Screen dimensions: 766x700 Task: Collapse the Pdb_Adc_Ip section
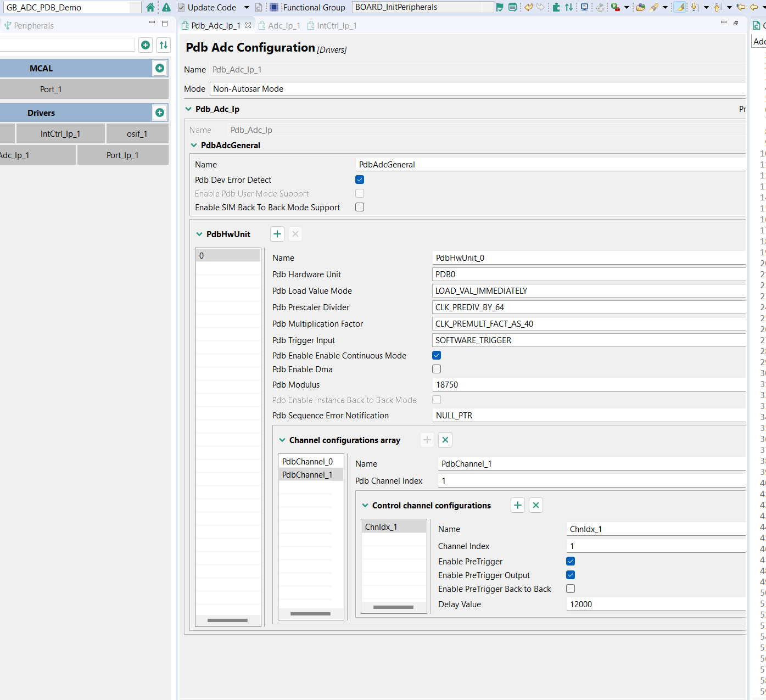point(188,109)
